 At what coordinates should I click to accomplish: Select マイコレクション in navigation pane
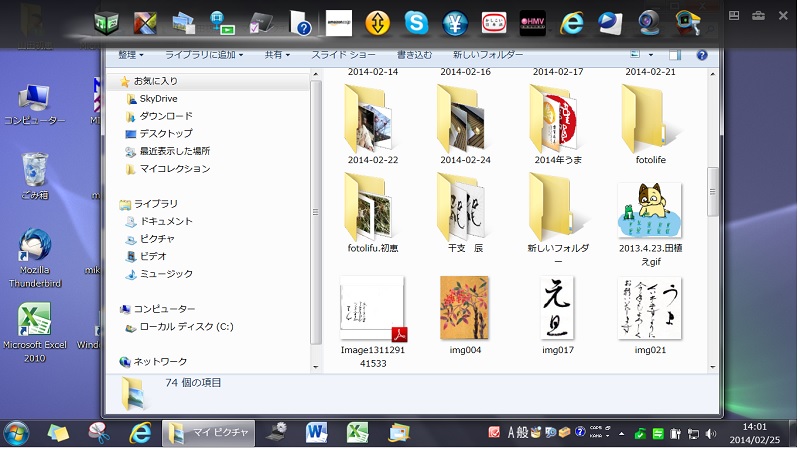click(174, 169)
